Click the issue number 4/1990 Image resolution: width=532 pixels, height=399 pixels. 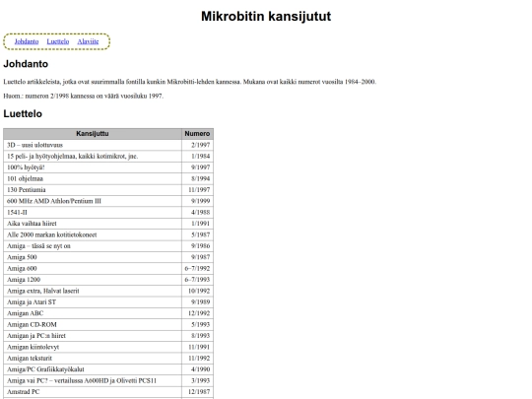(200, 369)
